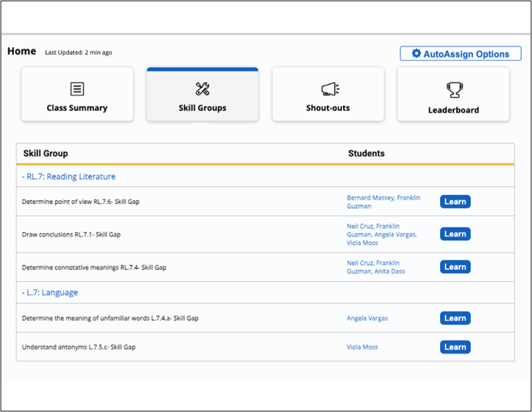
Task: Click the Shout-outs megaphone icon
Action: [330, 89]
